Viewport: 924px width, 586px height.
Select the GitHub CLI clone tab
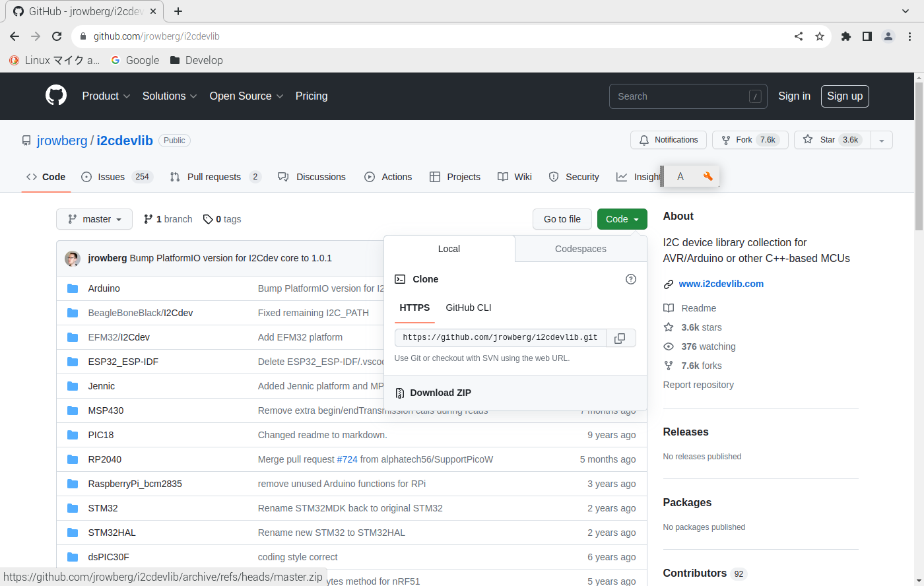[468, 308]
